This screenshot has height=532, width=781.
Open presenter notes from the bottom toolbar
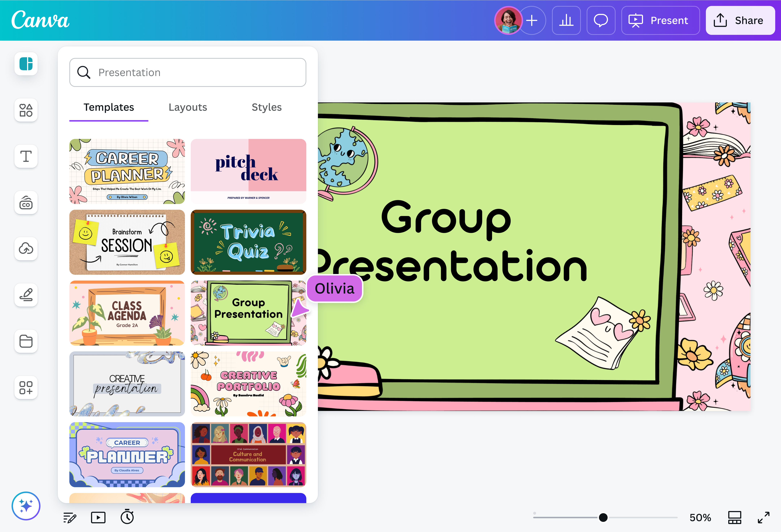(70, 517)
